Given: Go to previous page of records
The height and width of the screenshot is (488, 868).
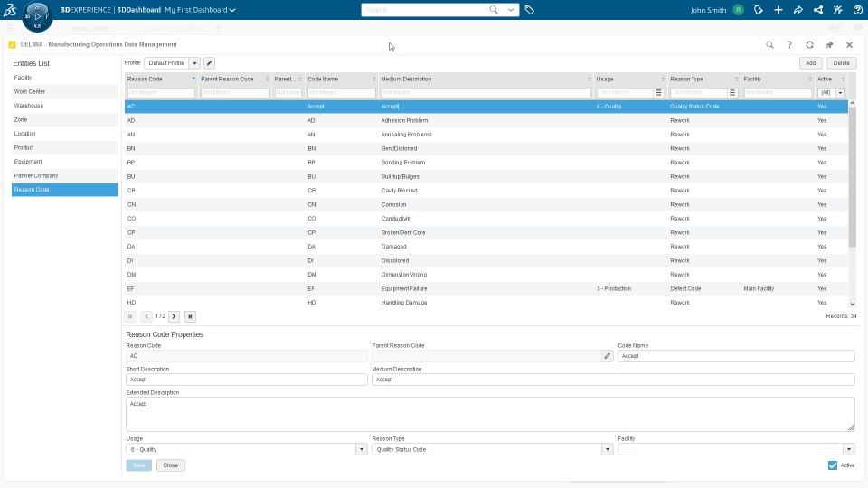Looking at the screenshot, I should [146, 316].
